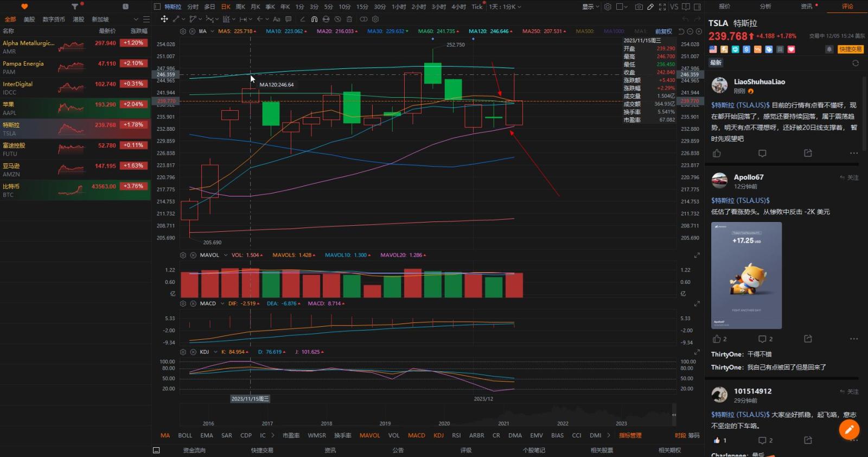Viewport: 868px width, 457px height.
Task: Toggle the magnet snap tool
Action: click(x=314, y=19)
